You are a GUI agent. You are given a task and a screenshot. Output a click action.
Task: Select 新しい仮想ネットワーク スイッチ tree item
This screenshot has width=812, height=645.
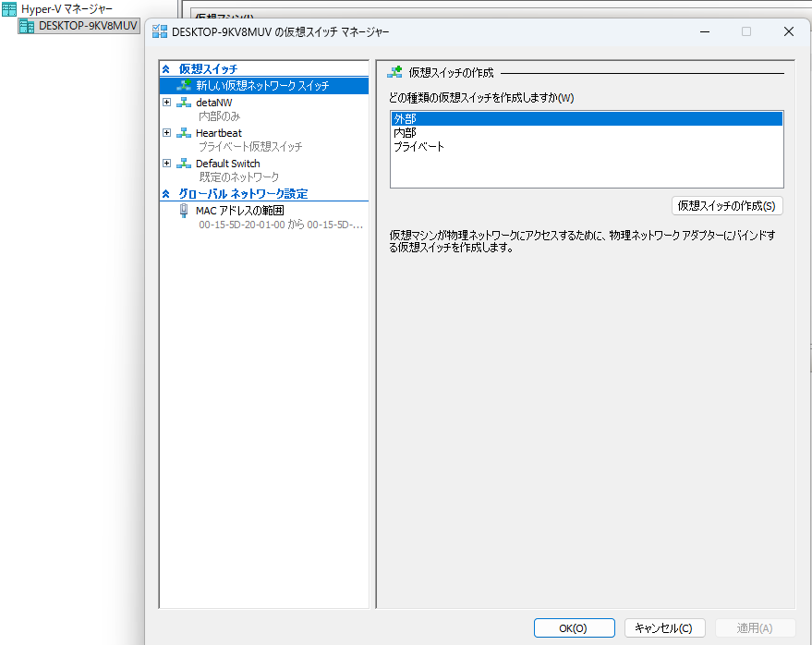tap(261, 85)
